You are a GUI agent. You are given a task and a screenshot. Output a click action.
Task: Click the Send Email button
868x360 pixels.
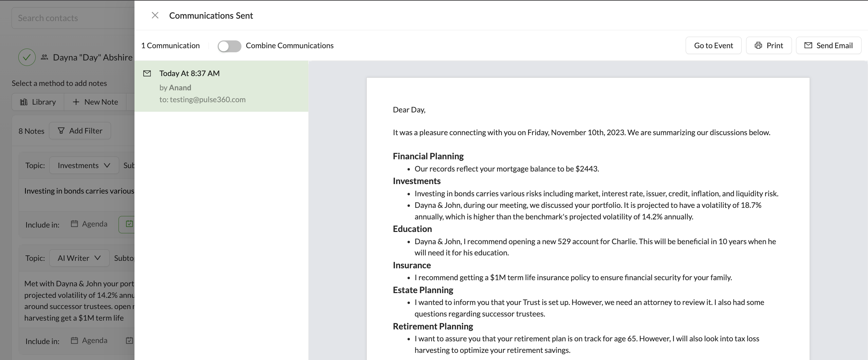(828, 46)
